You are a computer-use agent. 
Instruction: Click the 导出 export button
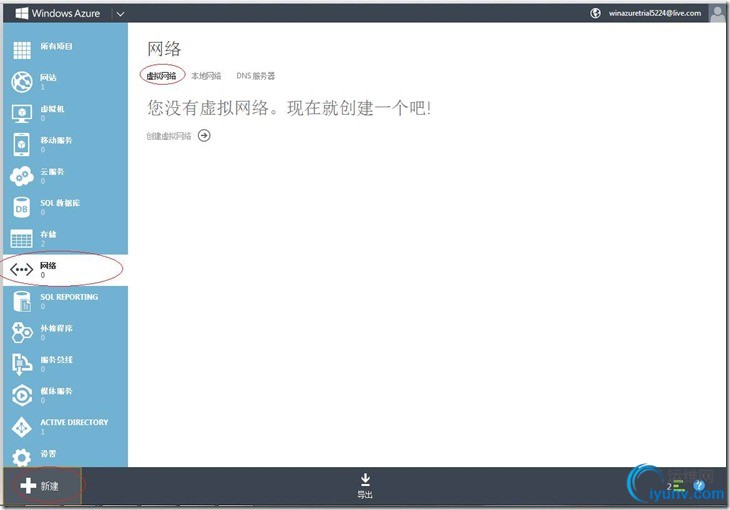365,486
